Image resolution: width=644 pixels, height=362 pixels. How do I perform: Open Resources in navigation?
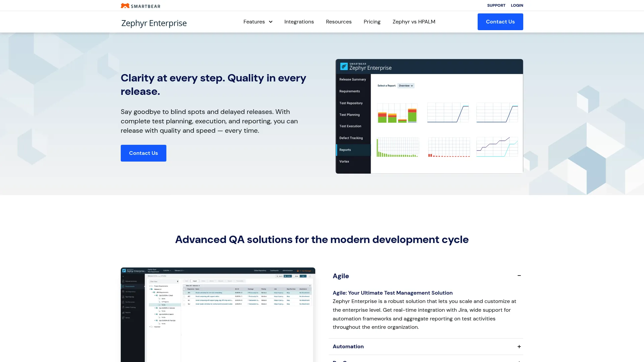click(x=338, y=22)
